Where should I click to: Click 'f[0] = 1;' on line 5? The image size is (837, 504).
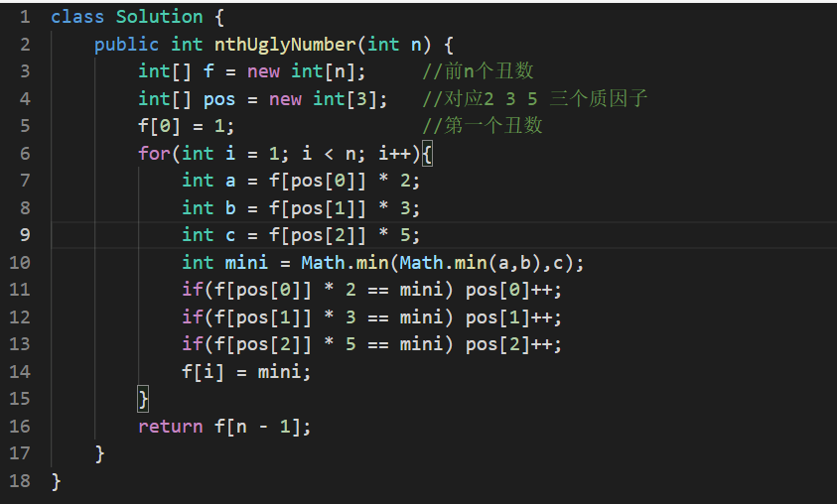tap(187, 126)
